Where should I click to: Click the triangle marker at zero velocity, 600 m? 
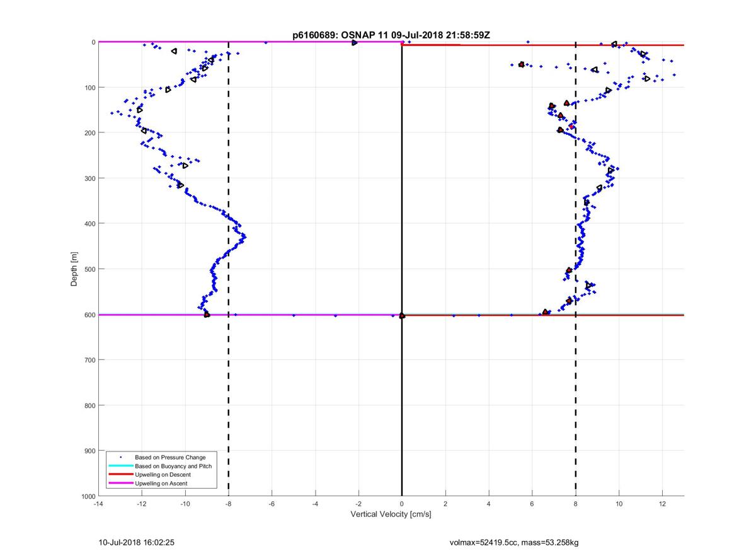(402, 316)
